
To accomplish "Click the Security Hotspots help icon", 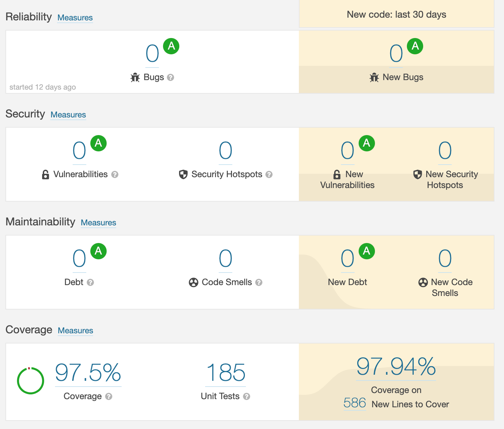I will (269, 174).
